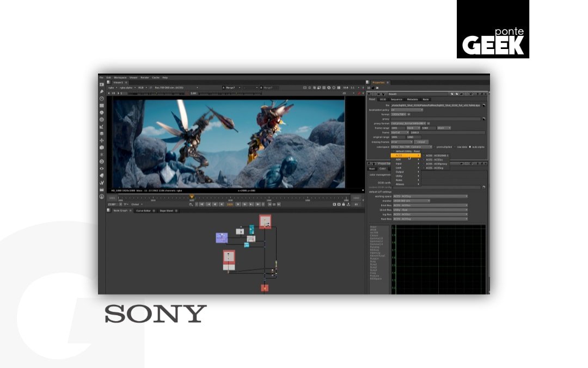This screenshot has height=368, width=588.
Task: Open the Keyer nodes toolbar icon
Action: click(102, 127)
